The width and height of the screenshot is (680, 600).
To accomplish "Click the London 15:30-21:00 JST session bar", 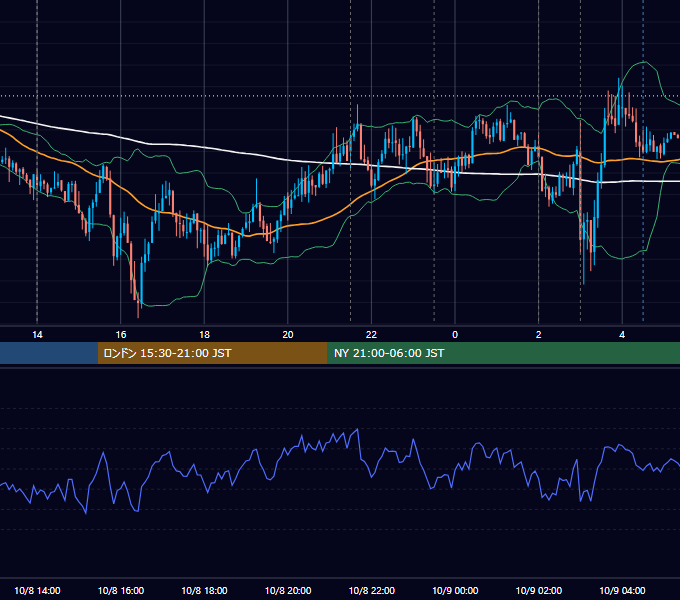I will 212,353.
